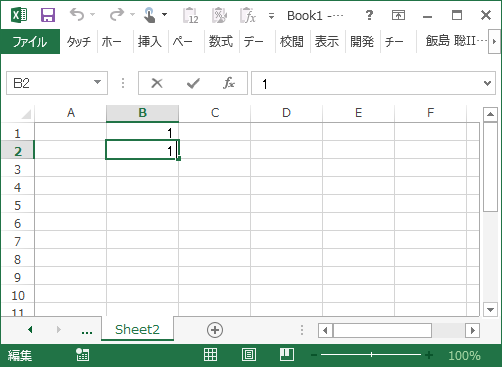502x367 pixels.
Task: Open the redo history dropdown arrow
Action: coord(132,15)
